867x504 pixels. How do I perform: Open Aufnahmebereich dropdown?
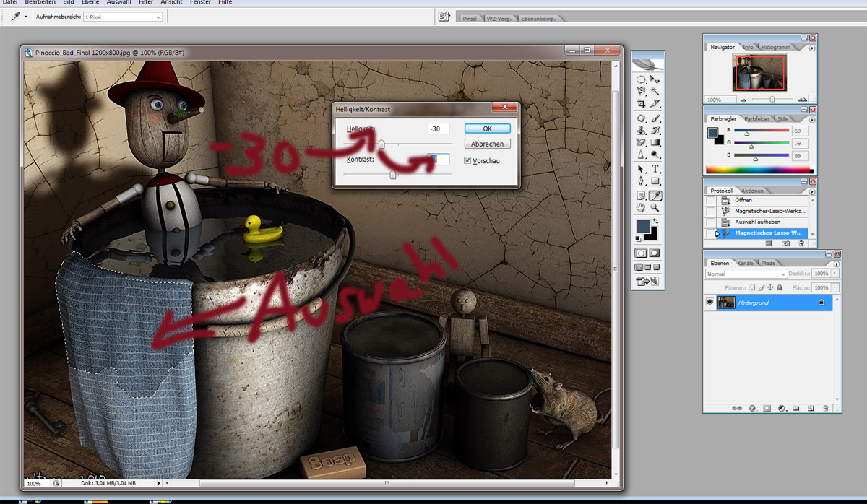(x=122, y=16)
